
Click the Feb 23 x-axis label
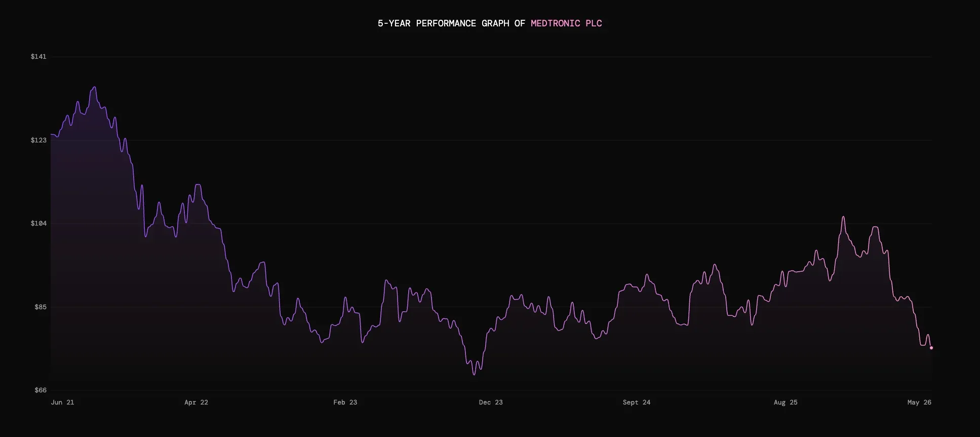pyautogui.click(x=345, y=403)
